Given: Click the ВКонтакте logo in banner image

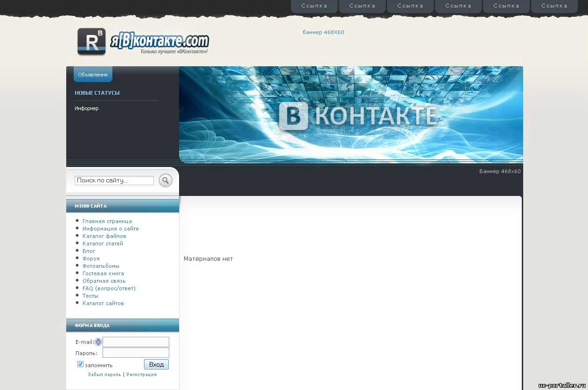Looking at the screenshot, I should 358,115.
